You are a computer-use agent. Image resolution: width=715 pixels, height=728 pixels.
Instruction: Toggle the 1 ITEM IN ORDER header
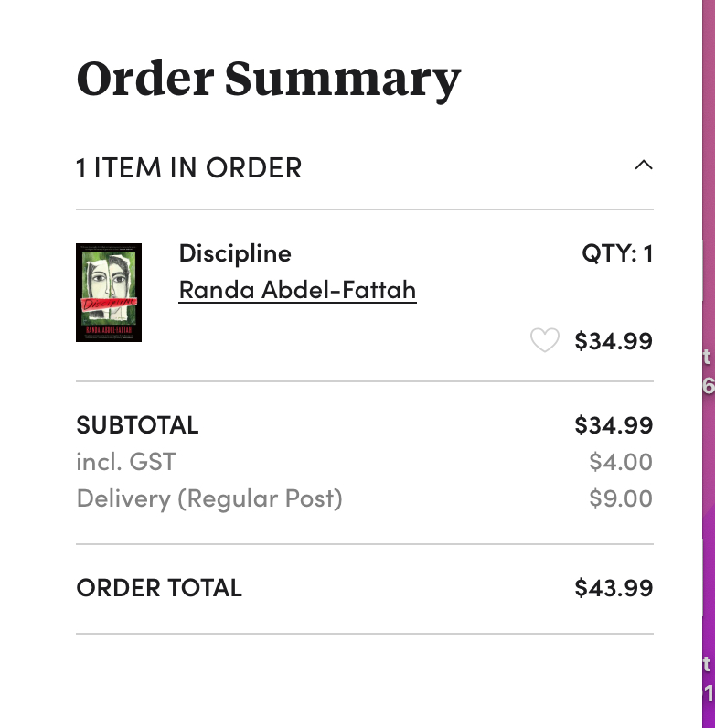[x=189, y=168]
